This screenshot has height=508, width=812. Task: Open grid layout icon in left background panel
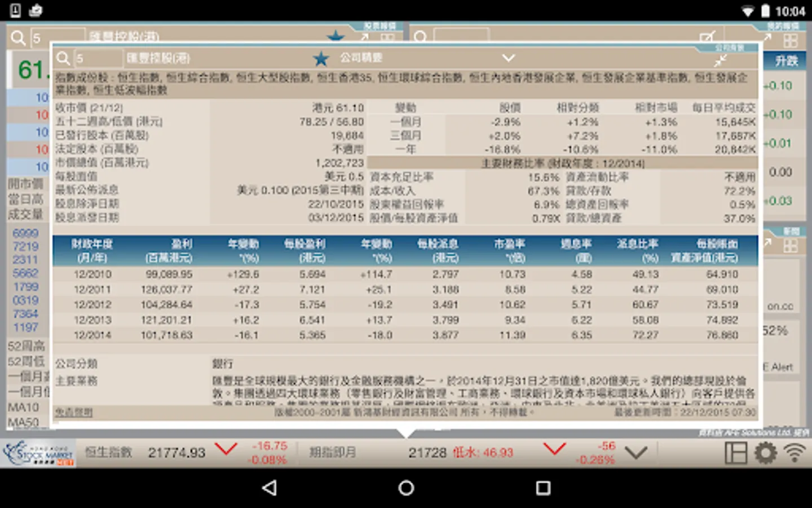coord(387,38)
